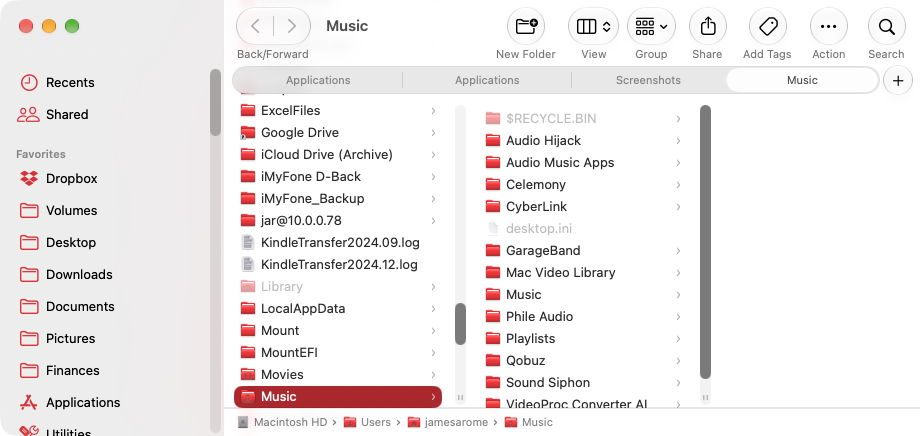This screenshot has width=920, height=436.
Task: Select the highlighted Music folder row
Action: pos(338,397)
